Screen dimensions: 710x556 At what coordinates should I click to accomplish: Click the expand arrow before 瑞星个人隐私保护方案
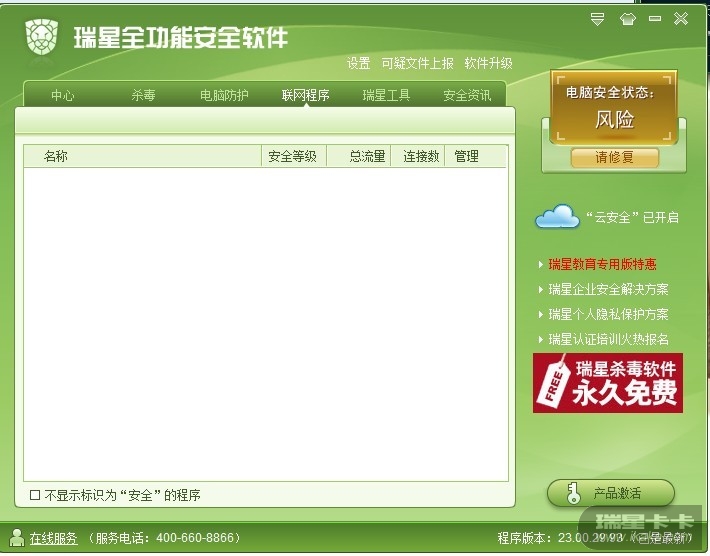click(x=541, y=314)
